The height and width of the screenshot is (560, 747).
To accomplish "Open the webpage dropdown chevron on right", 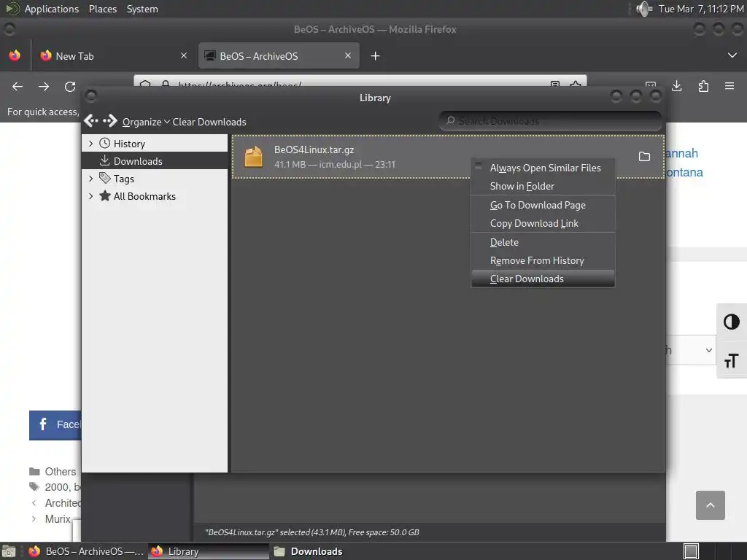I will tap(709, 350).
